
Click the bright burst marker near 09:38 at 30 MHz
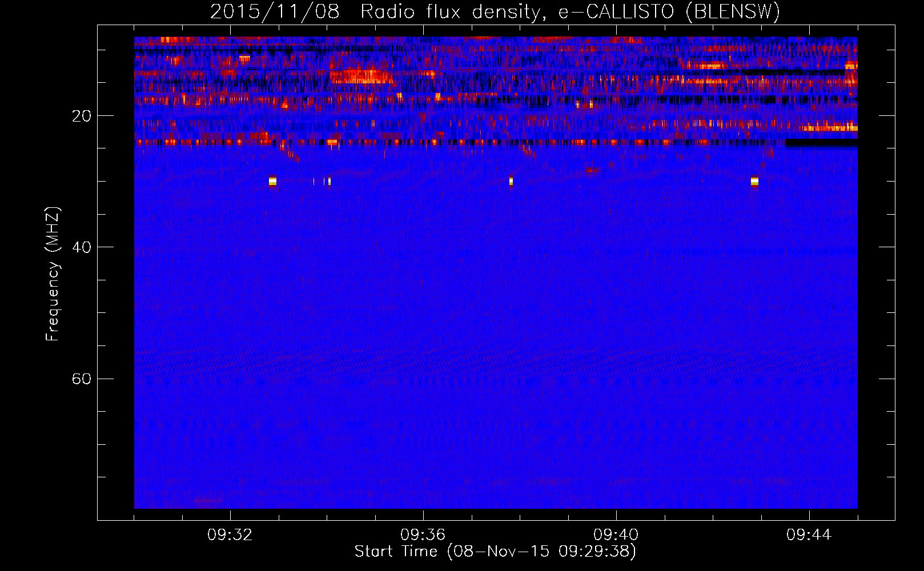coord(511,181)
